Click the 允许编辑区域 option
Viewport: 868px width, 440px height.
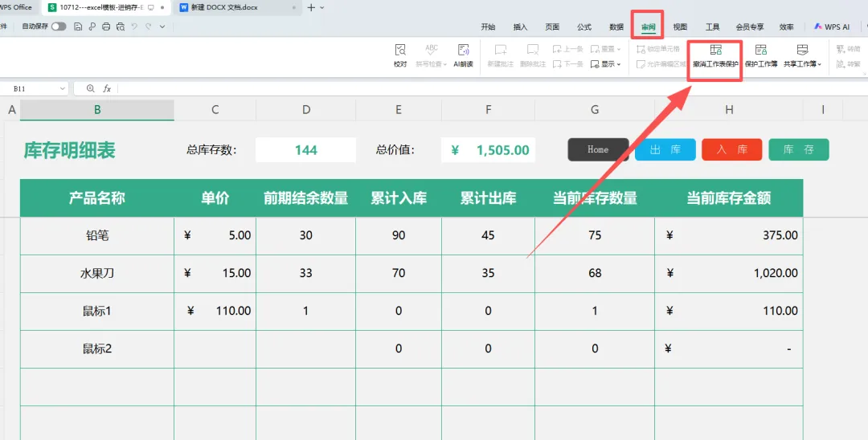(661, 64)
